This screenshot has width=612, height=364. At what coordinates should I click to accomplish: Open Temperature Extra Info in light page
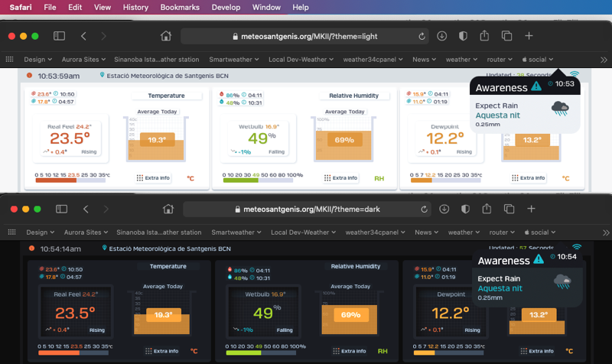tap(153, 178)
